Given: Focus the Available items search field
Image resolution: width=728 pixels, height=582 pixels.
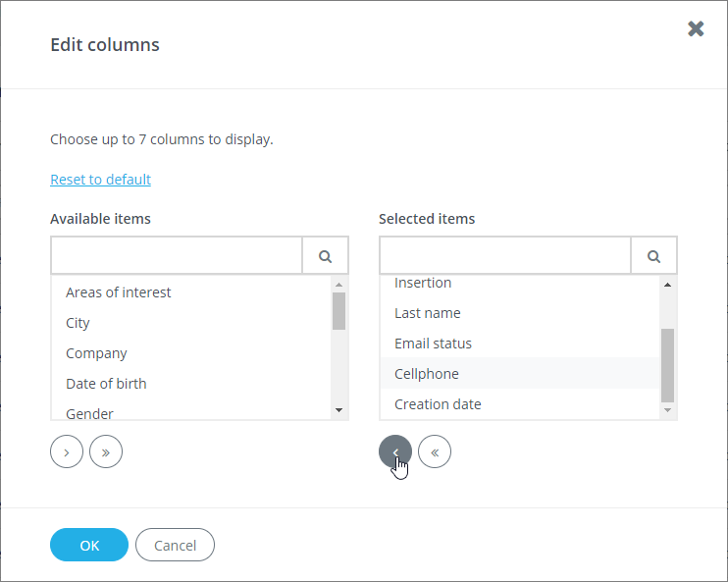Looking at the screenshot, I should coord(177,255).
